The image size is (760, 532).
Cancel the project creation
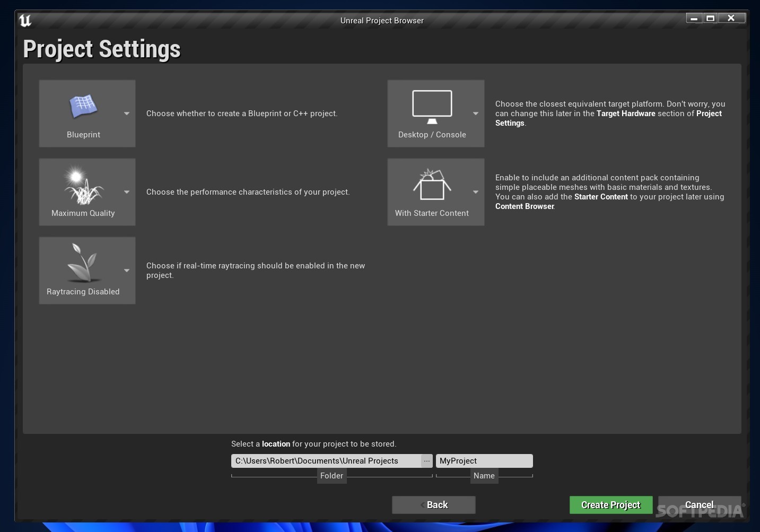click(x=700, y=505)
